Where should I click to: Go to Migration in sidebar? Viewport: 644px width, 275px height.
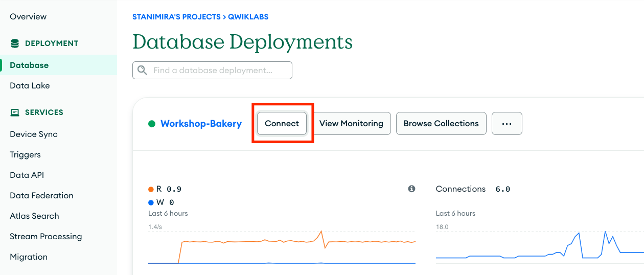pos(29,257)
